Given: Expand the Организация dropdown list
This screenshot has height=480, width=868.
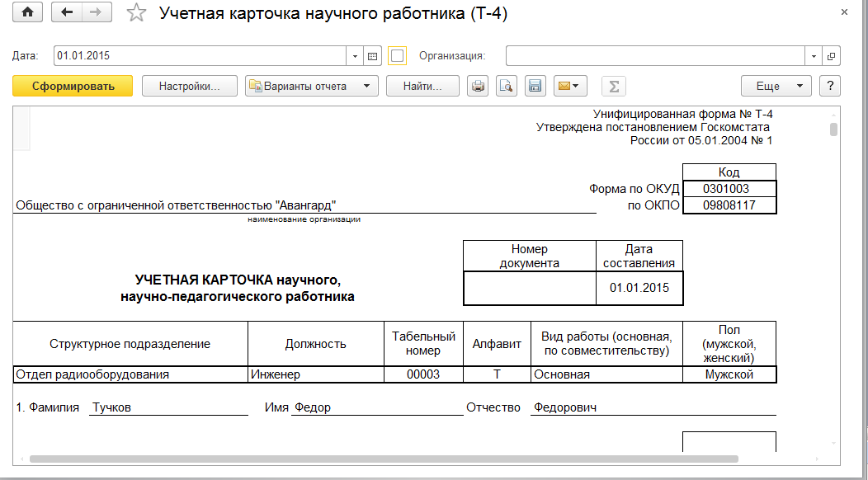Looking at the screenshot, I should point(814,56).
